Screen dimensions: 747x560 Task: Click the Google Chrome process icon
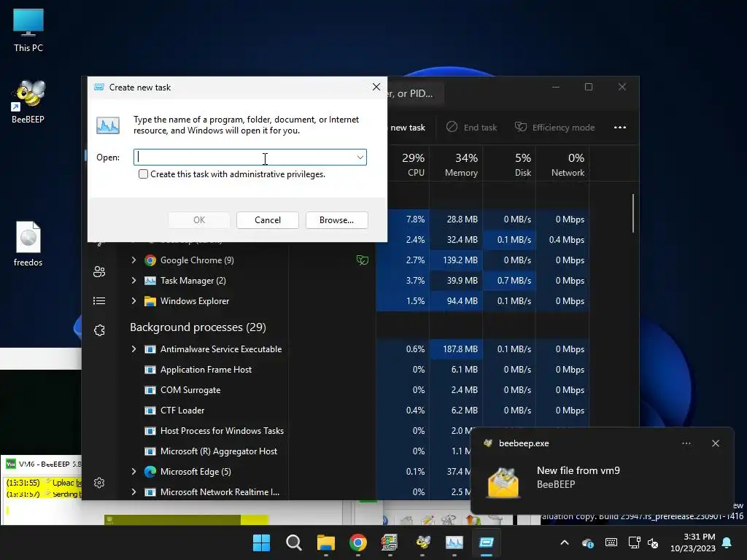[150, 260]
